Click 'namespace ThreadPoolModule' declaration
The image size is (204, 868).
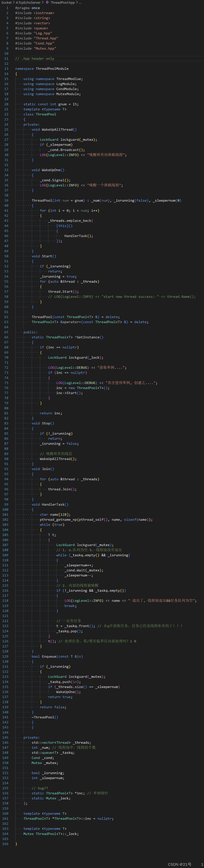coord(42,68)
